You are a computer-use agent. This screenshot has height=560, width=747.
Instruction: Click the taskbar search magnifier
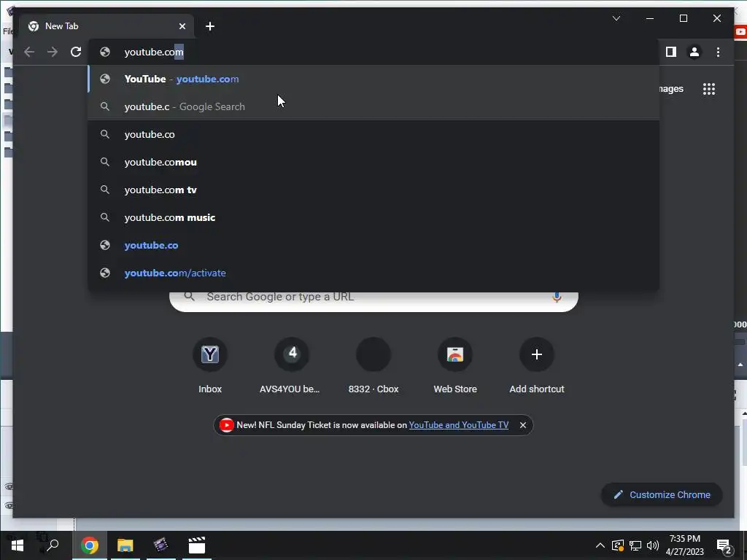point(53,545)
